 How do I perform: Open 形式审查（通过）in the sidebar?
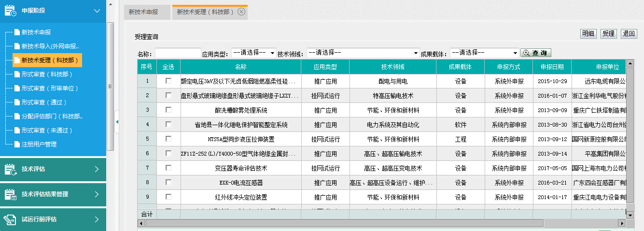pos(44,102)
